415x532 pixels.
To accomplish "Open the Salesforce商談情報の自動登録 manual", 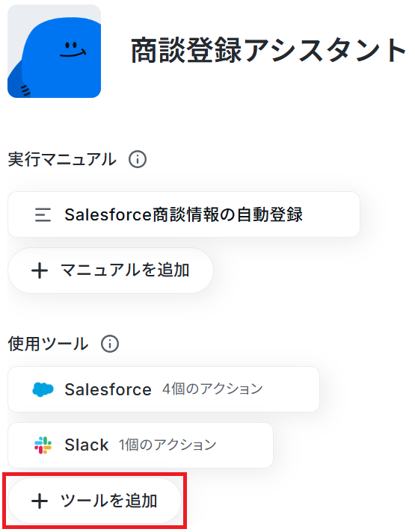I will 184,214.
